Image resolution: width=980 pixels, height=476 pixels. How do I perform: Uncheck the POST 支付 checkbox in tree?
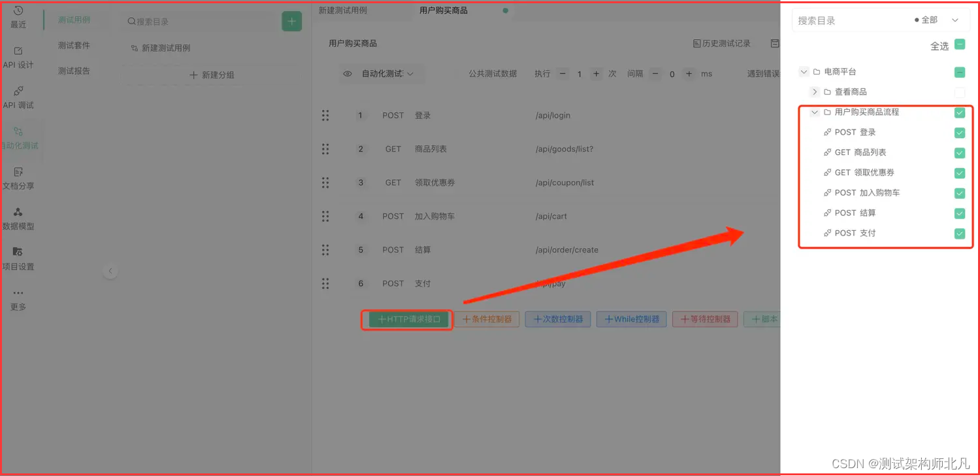click(960, 233)
